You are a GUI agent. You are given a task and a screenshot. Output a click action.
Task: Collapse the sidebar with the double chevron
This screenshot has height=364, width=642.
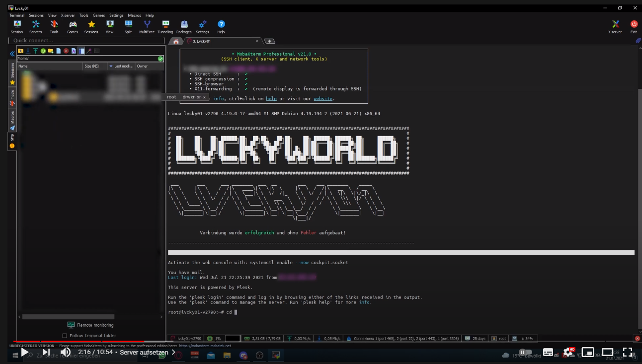coord(12,54)
